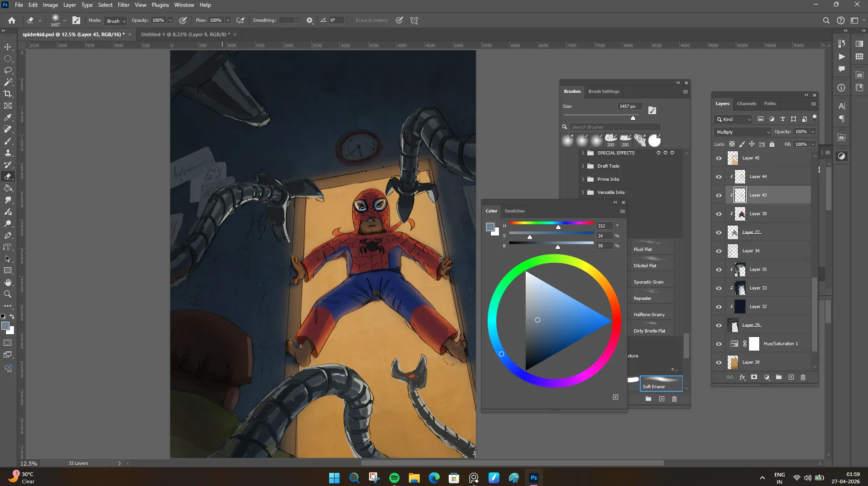
Task: Switch to the Swatches tab
Action: [514, 211]
